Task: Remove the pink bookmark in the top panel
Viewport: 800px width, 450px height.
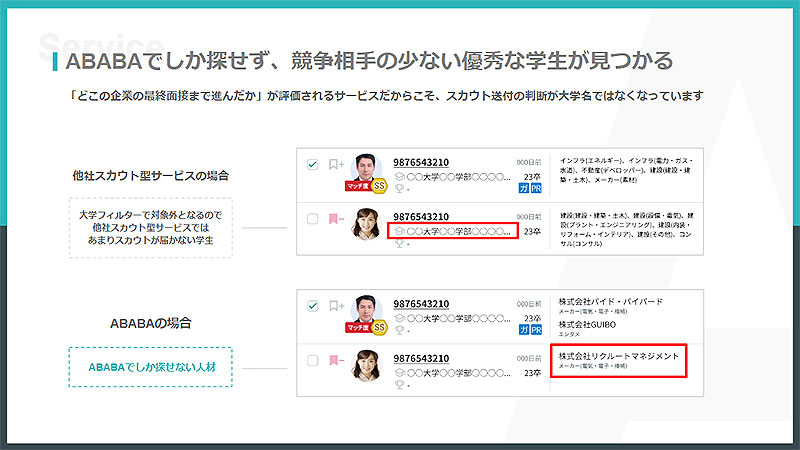Action: pos(335,218)
